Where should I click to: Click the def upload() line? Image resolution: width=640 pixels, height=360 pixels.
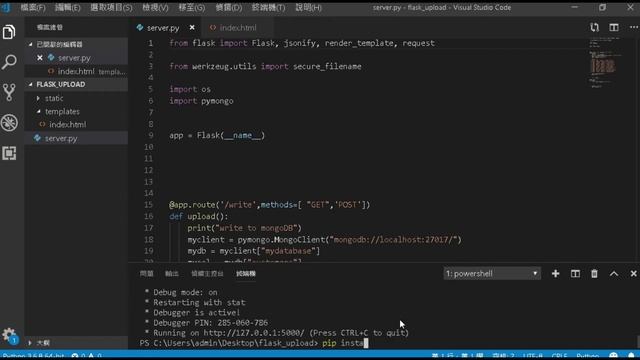[199, 216]
